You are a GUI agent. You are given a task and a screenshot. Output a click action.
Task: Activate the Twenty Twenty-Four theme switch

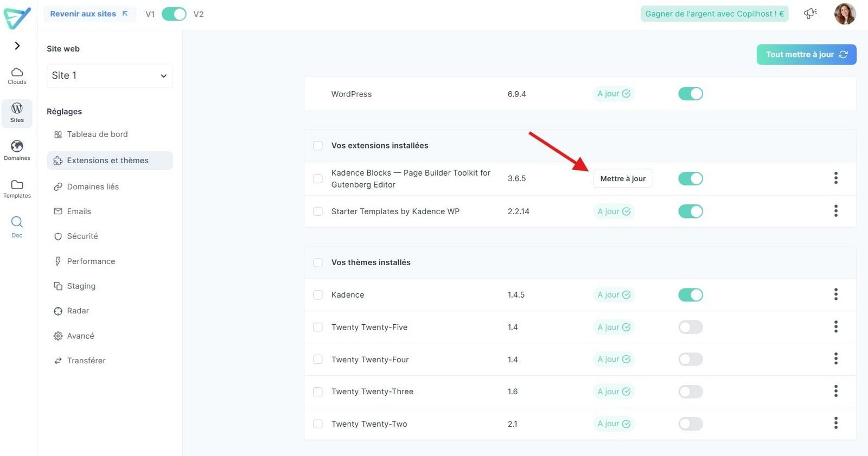[x=691, y=359]
